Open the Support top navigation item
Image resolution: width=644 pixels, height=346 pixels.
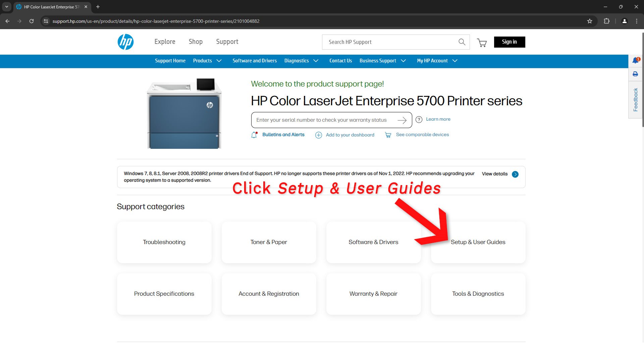pyautogui.click(x=227, y=42)
